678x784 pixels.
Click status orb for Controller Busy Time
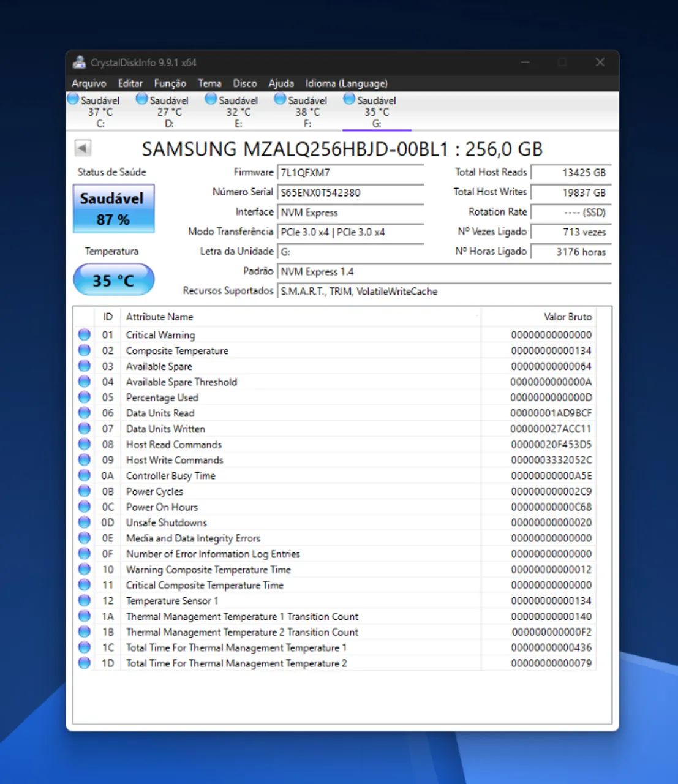85,475
